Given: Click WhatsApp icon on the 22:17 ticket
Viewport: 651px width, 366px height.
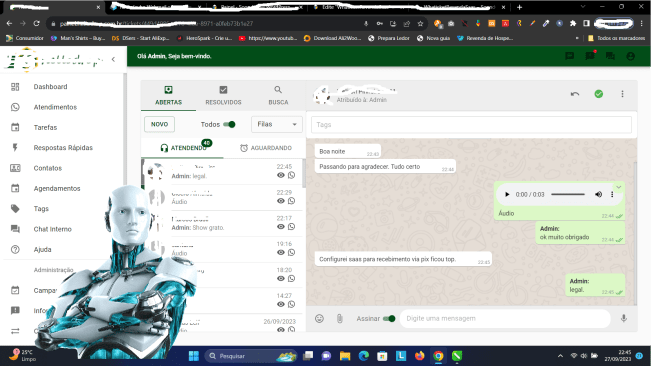Looking at the screenshot, I should point(291,227).
